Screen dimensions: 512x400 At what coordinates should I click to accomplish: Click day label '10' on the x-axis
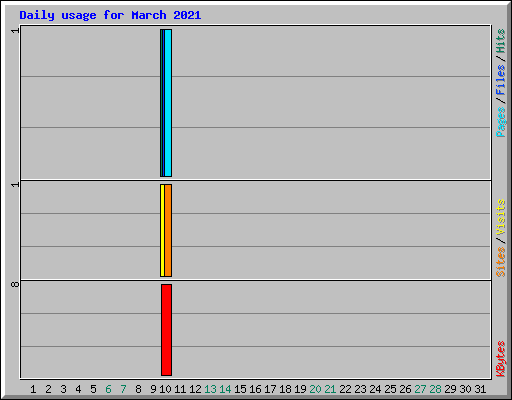point(165,389)
